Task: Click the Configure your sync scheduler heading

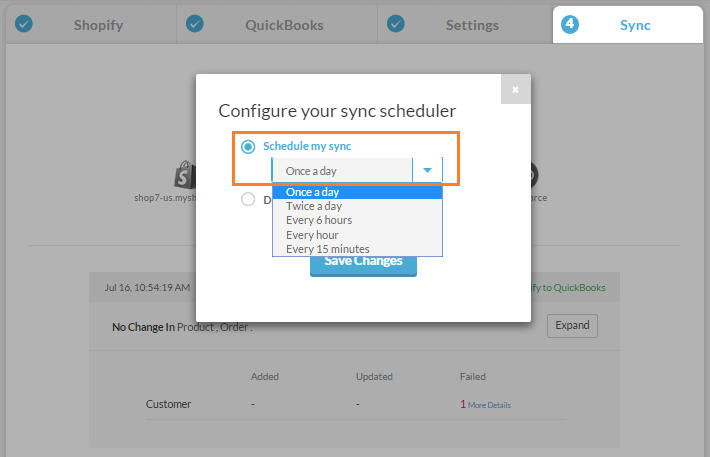Action: coord(337,111)
